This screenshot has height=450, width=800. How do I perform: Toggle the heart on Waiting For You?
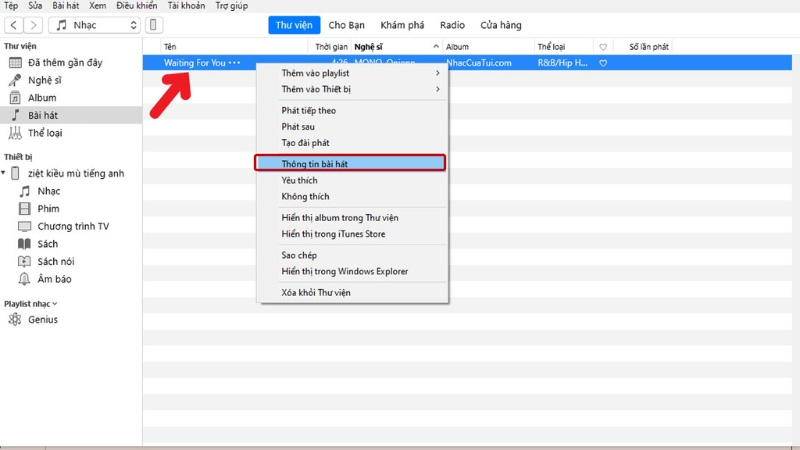[603, 63]
